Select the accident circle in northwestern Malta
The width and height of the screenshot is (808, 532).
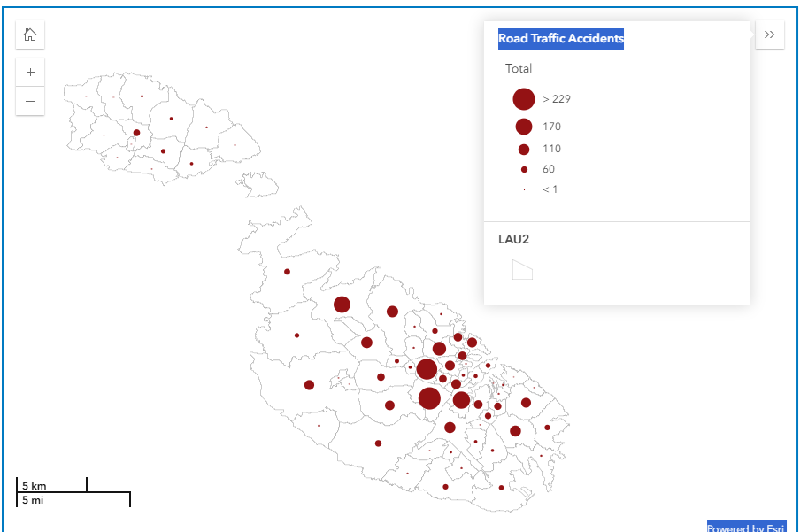coord(287,272)
